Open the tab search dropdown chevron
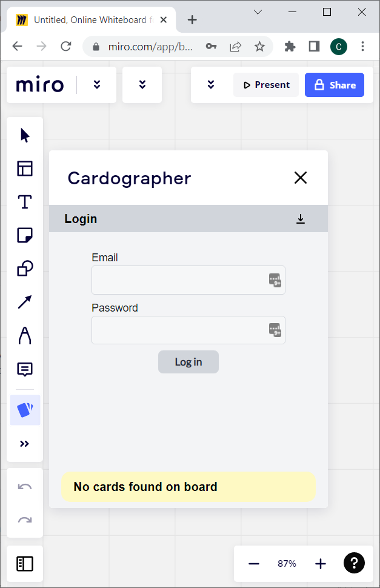Viewport: 380px width, 588px height. [x=258, y=12]
